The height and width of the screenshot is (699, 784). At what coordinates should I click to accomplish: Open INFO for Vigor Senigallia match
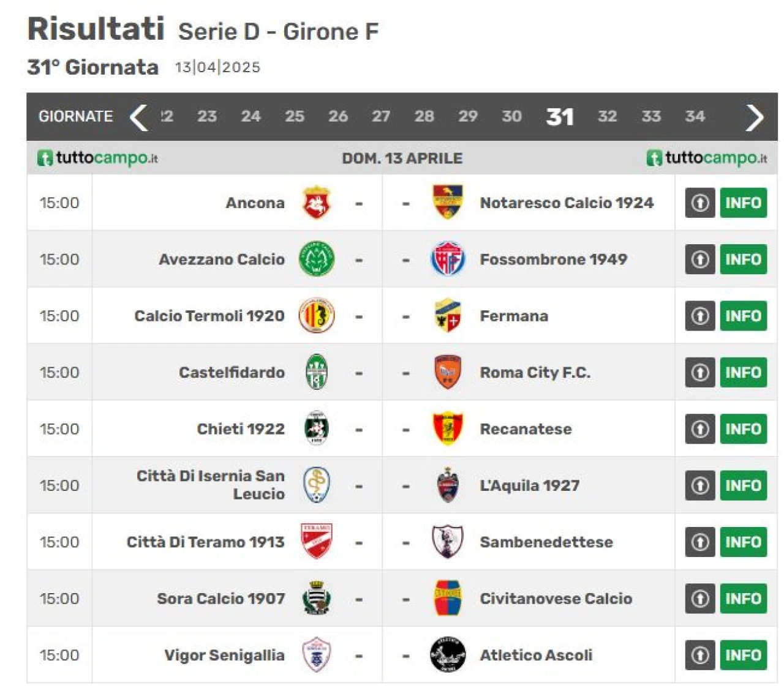(x=744, y=655)
